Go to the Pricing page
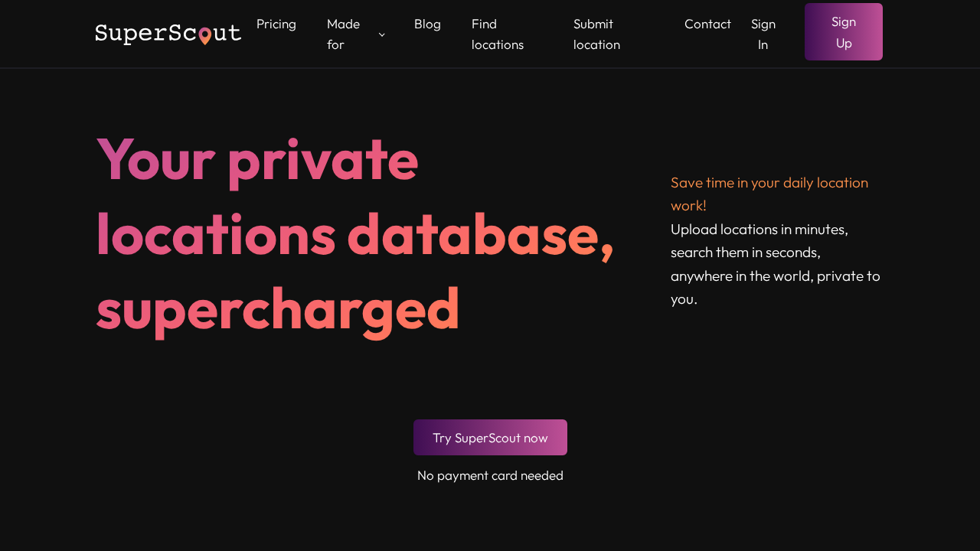980x551 pixels. pos(276,24)
